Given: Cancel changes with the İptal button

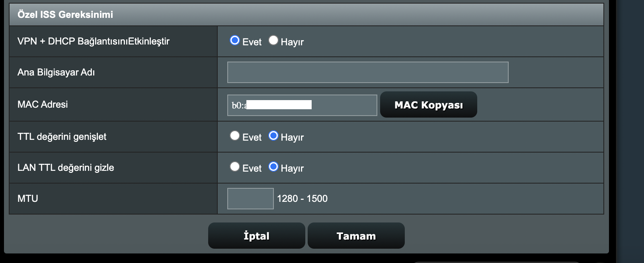Looking at the screenshot, I should (x=257, y=236).
